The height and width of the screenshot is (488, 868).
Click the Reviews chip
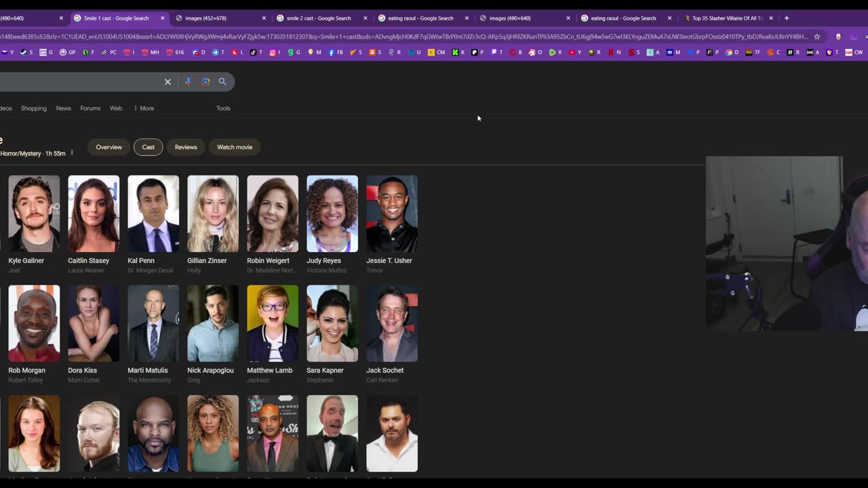tap(186, 147)
